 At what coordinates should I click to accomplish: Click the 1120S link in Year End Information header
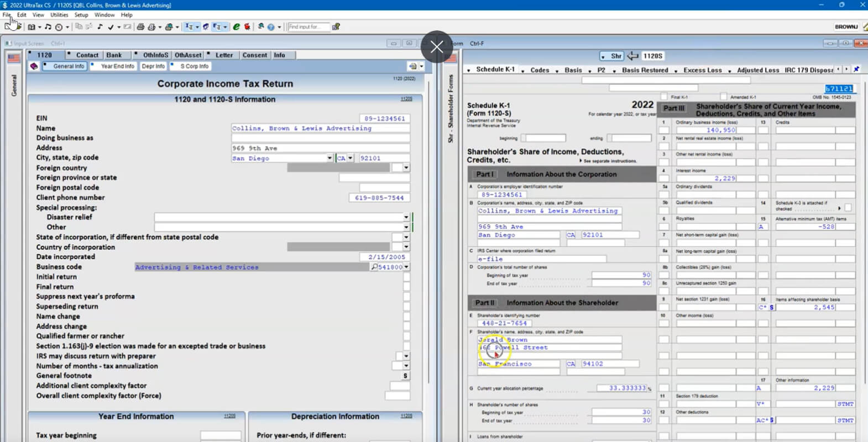[x=229, y=416]
